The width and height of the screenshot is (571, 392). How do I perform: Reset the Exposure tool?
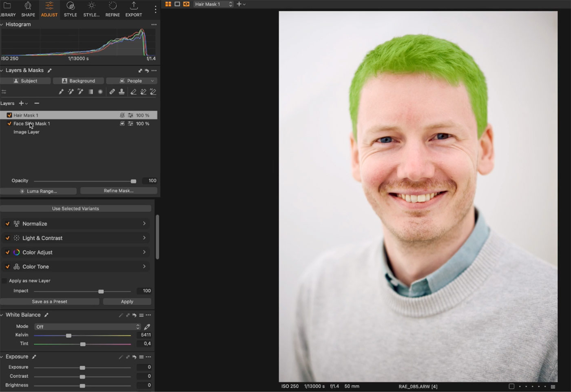tap(135, 357)
